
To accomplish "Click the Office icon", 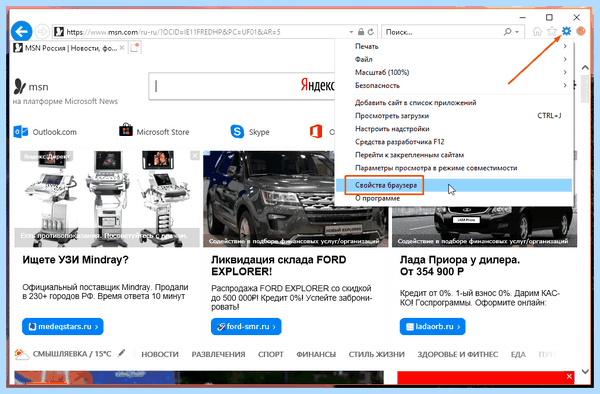I will (316, 132).
